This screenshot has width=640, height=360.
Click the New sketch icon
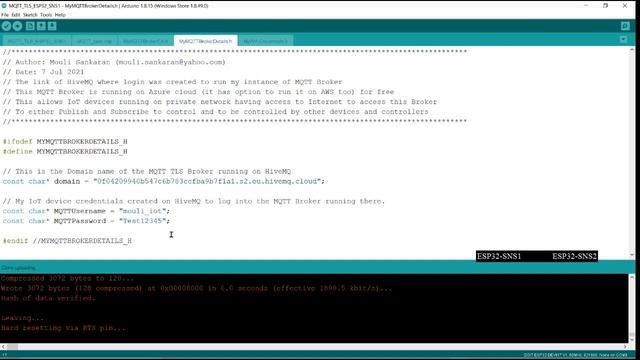coord(30,26)
